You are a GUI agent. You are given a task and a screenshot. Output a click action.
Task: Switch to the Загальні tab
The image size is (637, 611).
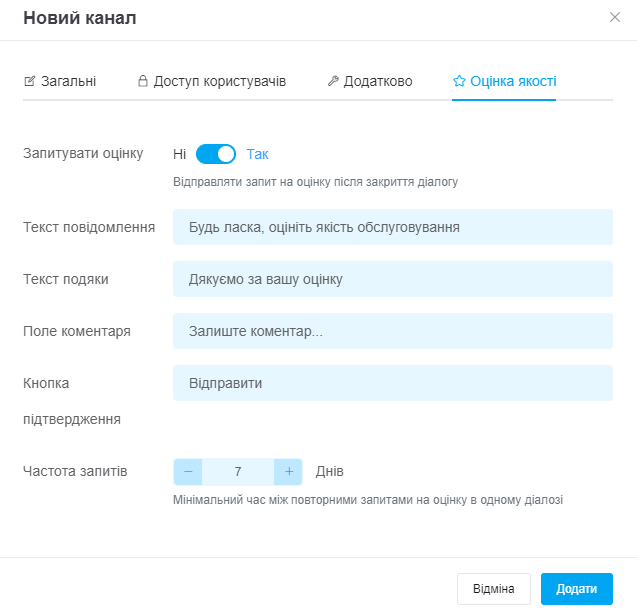tap(68, 81)
